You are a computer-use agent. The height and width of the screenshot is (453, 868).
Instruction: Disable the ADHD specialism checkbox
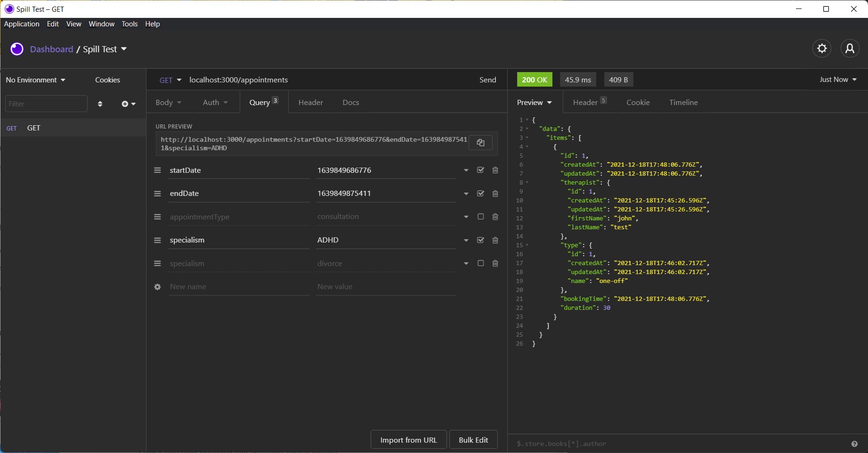point(480,240)
